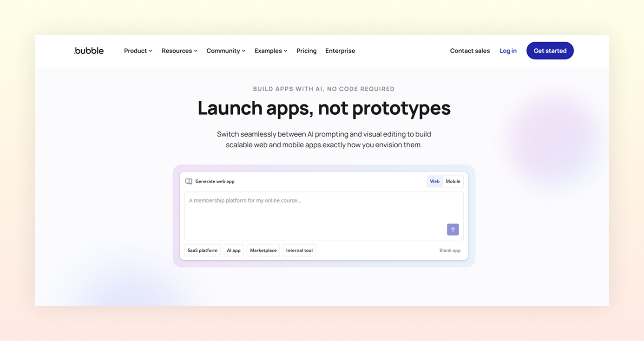Click the book icon beside Generate web app
Screen dimensions: 644x341
coord(189,181)
